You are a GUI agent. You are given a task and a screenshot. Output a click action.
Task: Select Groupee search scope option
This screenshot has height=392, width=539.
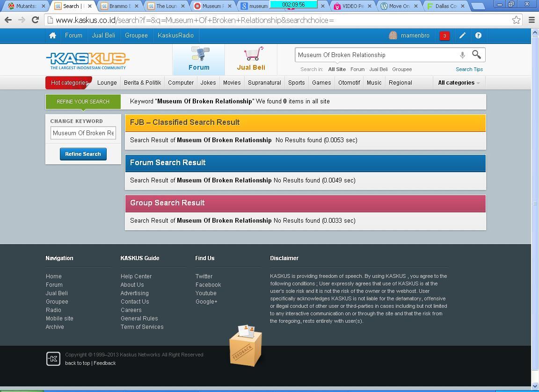[x=402, y=69]
